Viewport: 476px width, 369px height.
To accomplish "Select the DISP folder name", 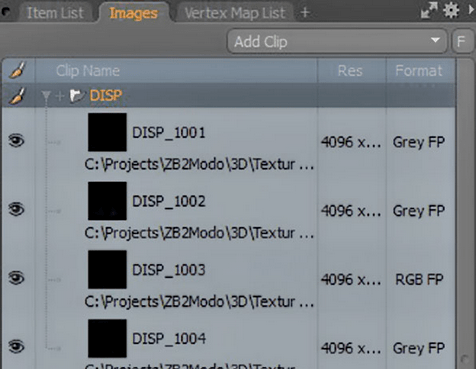I will pos(106,96).
